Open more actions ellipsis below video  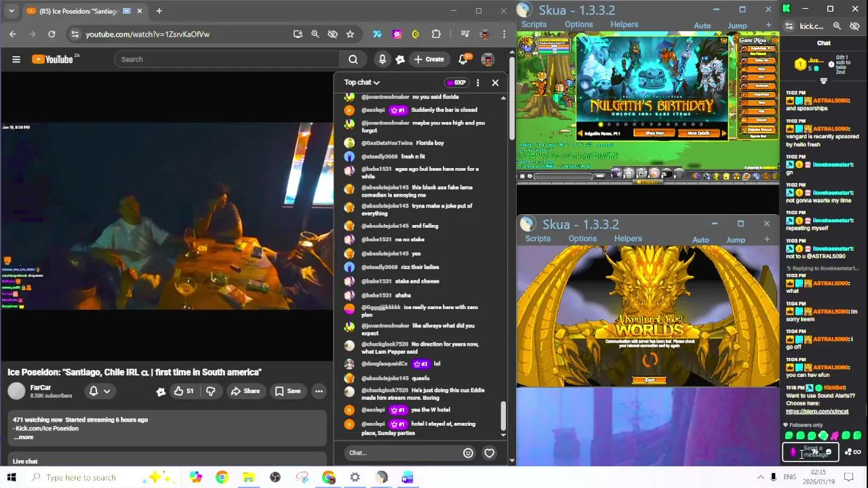click(319, 391)
